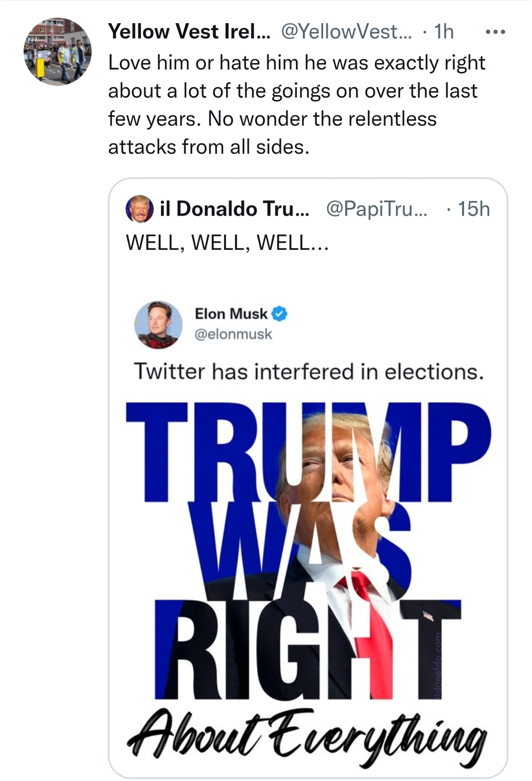Image resolution: width=532 pixels, height=781 pixels.
Task: Open the tweet text starting 'Love him or hate him'
Action: pos(296,105)
